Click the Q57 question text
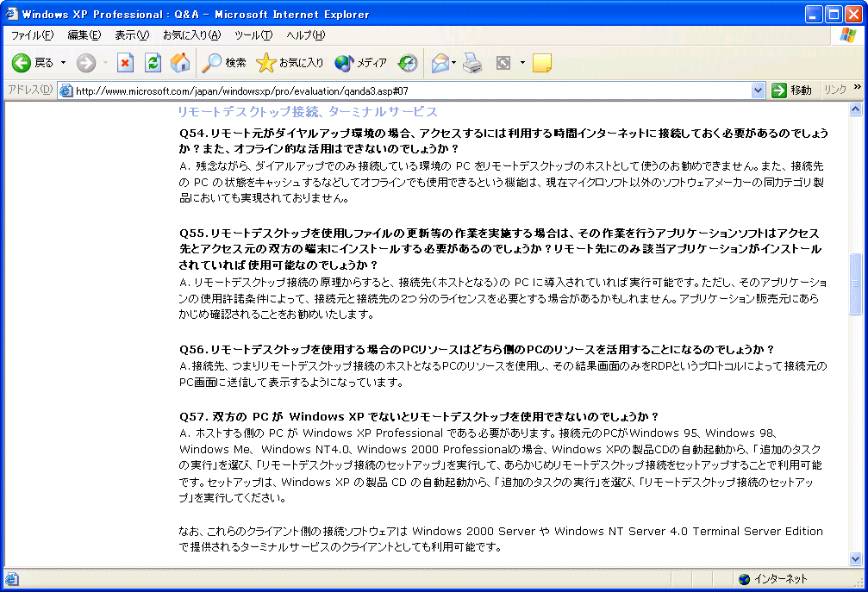The width and height of the screenshot is (868, 592). (x=419, y=416)
